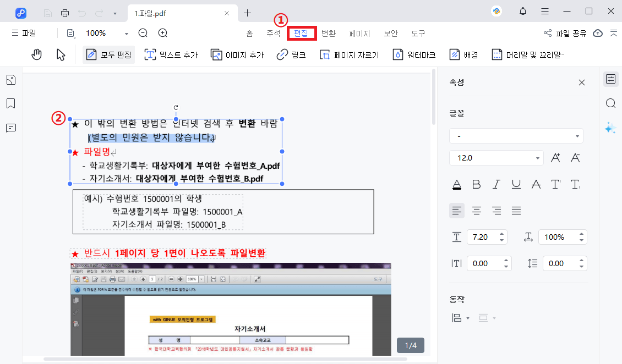Open the bookmarks sidebar icon
Screen dimensions: 622x364
coord(11,103)
